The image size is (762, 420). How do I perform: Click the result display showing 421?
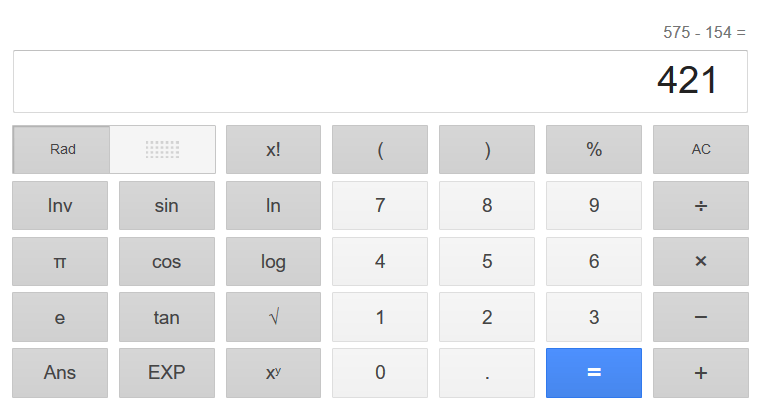click(380, 81)
